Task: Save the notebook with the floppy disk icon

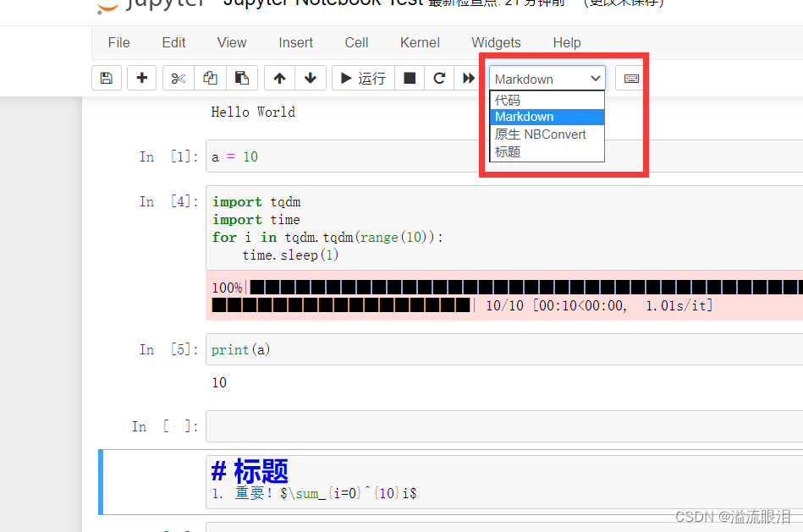Action: tap(107, 78)
